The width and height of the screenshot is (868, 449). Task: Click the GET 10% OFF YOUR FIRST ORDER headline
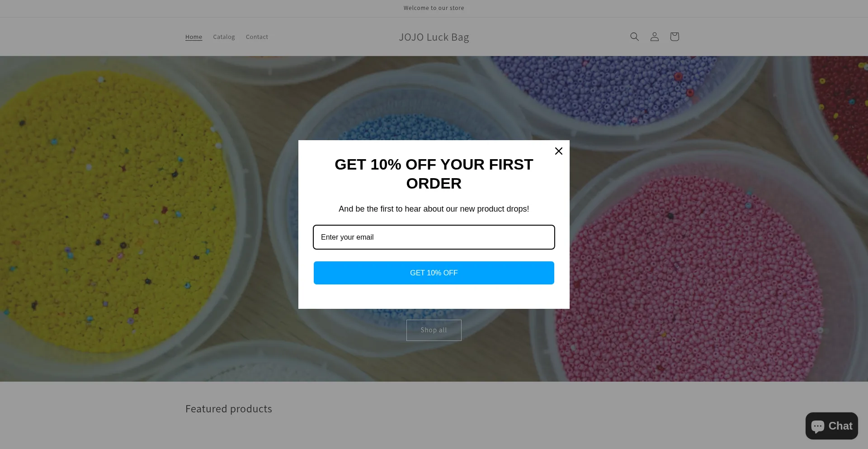point(434,174)
